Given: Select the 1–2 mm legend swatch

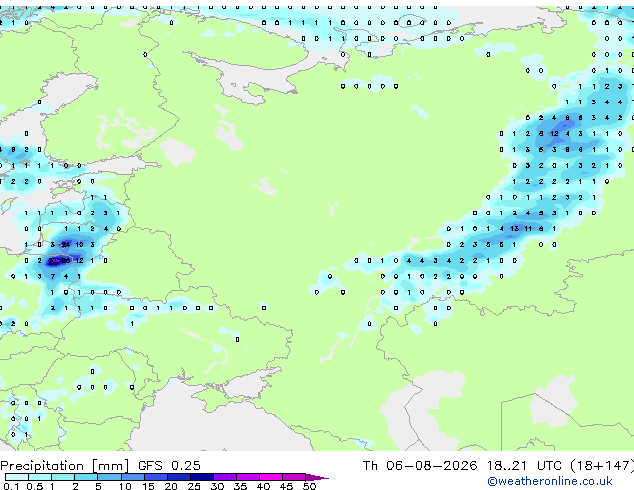Looking at the screenshot, I should [63, 477].
